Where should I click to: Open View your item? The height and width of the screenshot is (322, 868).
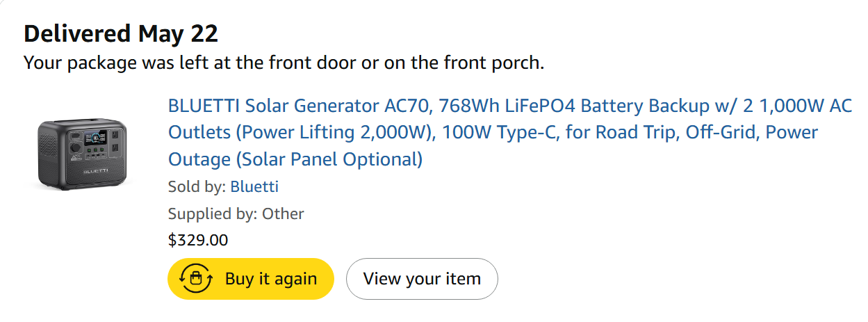tap(422, 279)
